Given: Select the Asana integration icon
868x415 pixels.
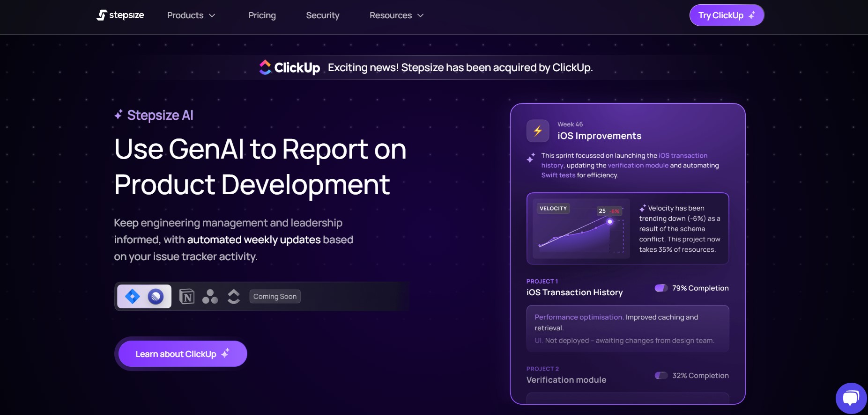Looking at the screenshot, I should pos(210,296).
